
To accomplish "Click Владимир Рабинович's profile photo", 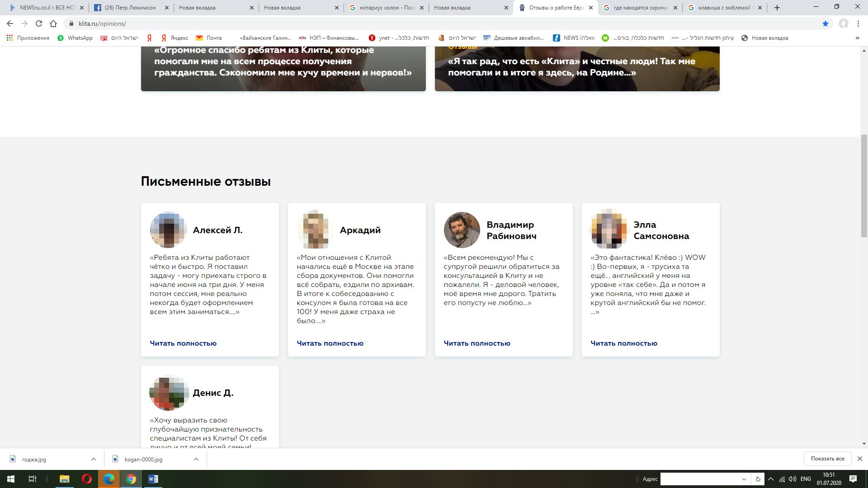I will pyautogui.click(x=462, y=230).
